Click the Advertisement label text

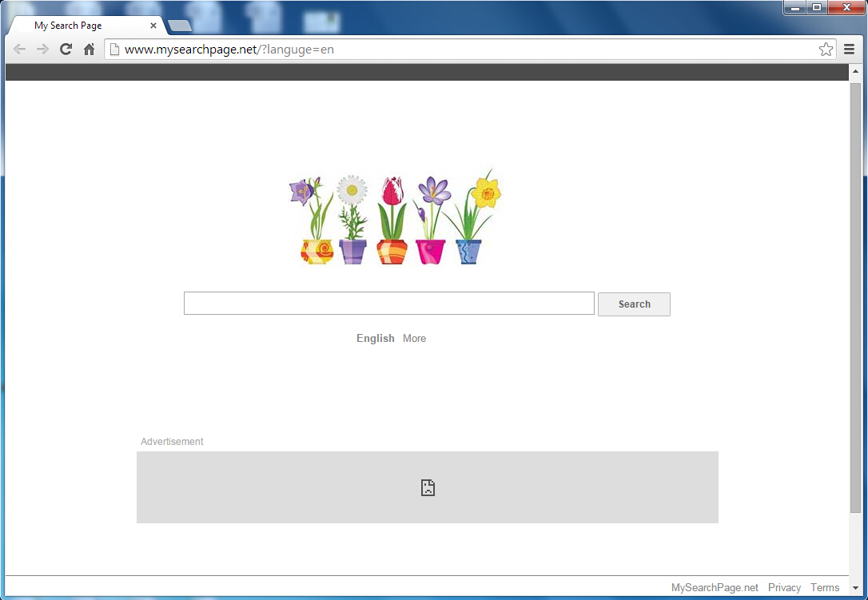pos(172,441)
